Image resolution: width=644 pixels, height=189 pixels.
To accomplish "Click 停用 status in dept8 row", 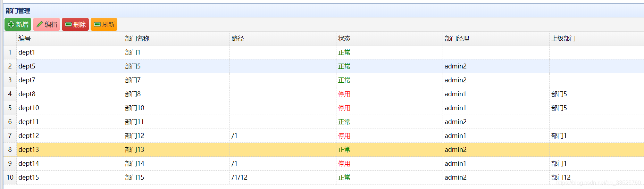I will [x=344, y=94].
